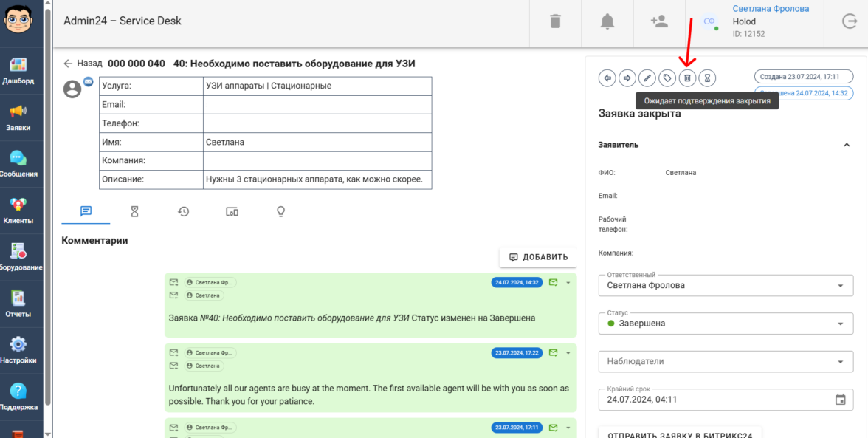The width and height of the screenshot is (868, 438).
Task: Collapse the Заявитель section
Action: (847, 146)
